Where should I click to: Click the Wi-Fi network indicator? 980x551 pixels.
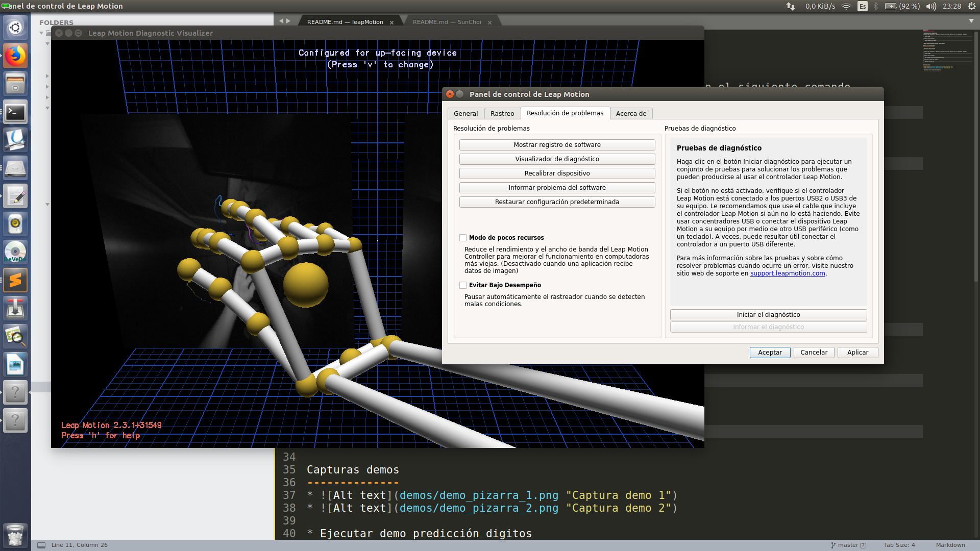[x=846, y=6]
